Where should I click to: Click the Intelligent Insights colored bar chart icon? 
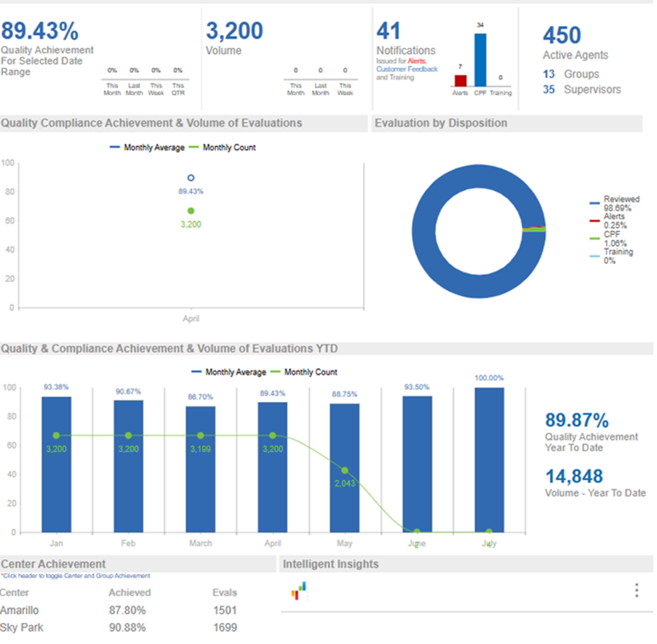pos(299,592)
